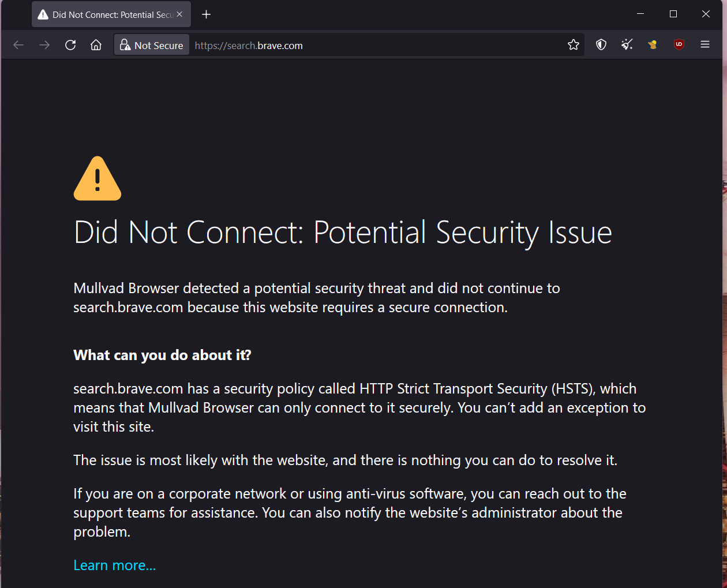Image resolution: width=727 pixels, height=588 pixels.
Task: Open the security level shield icon
Action: coord(601,45)
